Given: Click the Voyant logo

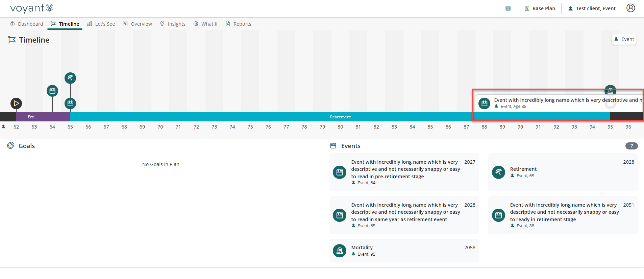Looking at the screenshot, I should pos(31,8).
